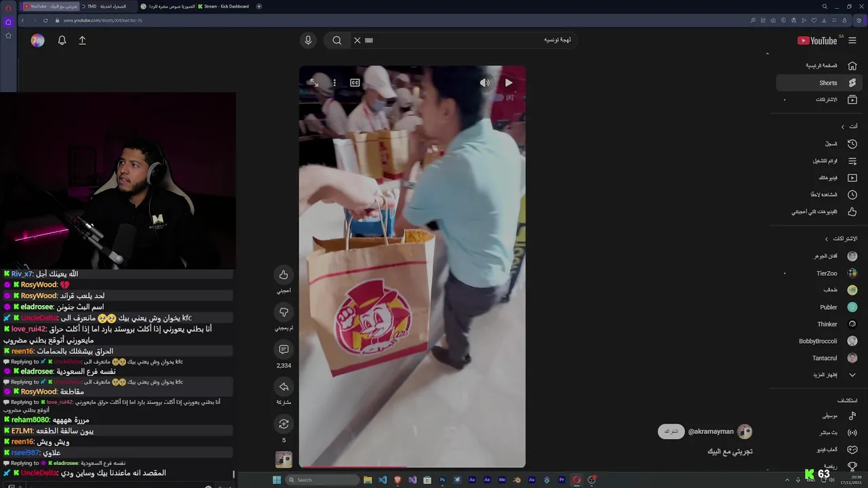
Task: Toggle play/pause on the Short
Action: point(509,83)
